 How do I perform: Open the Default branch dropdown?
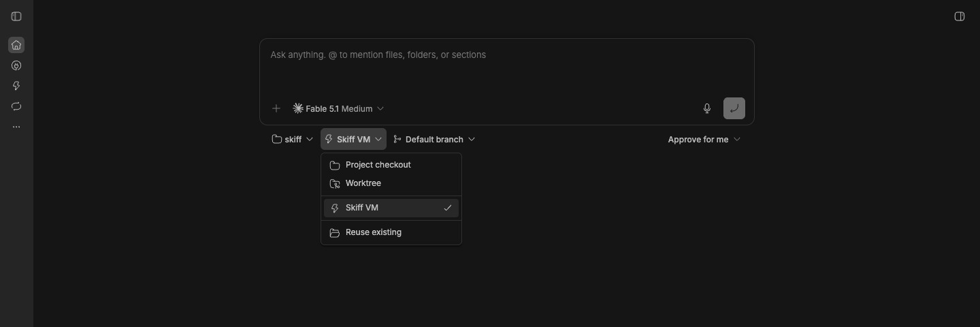tap(434, 139)
